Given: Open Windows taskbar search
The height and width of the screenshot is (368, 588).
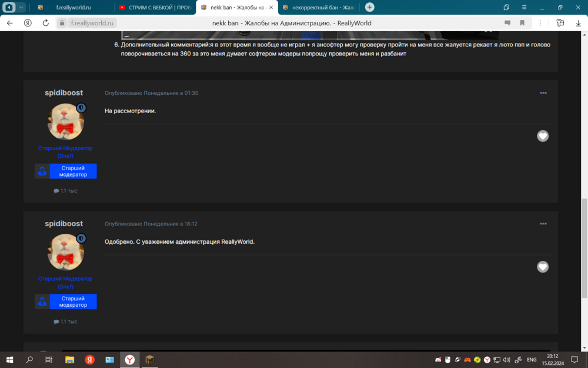Looking at the screenshot, I should (x=29, y=360).
